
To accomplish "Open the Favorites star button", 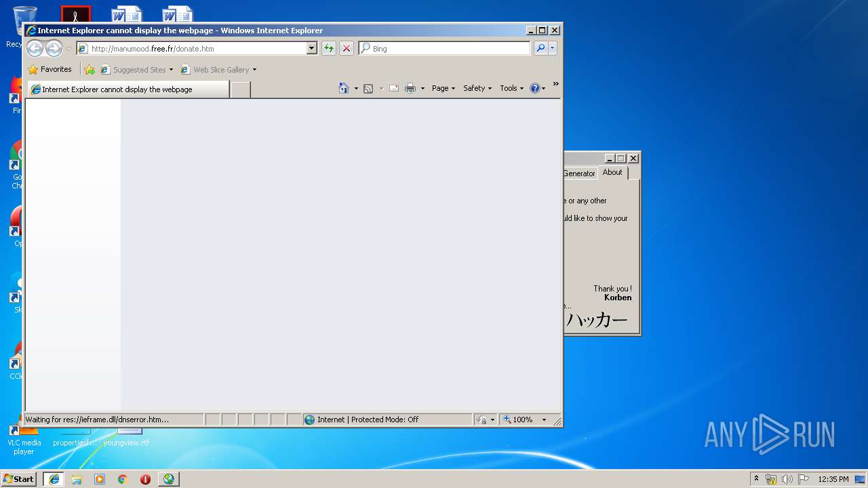I will point(50,69).
